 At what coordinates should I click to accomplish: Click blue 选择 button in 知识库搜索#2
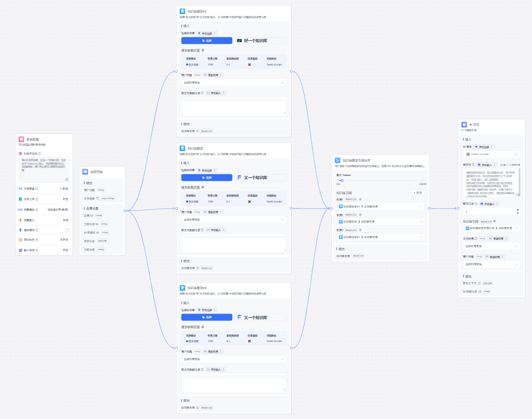tap(207, 40)
